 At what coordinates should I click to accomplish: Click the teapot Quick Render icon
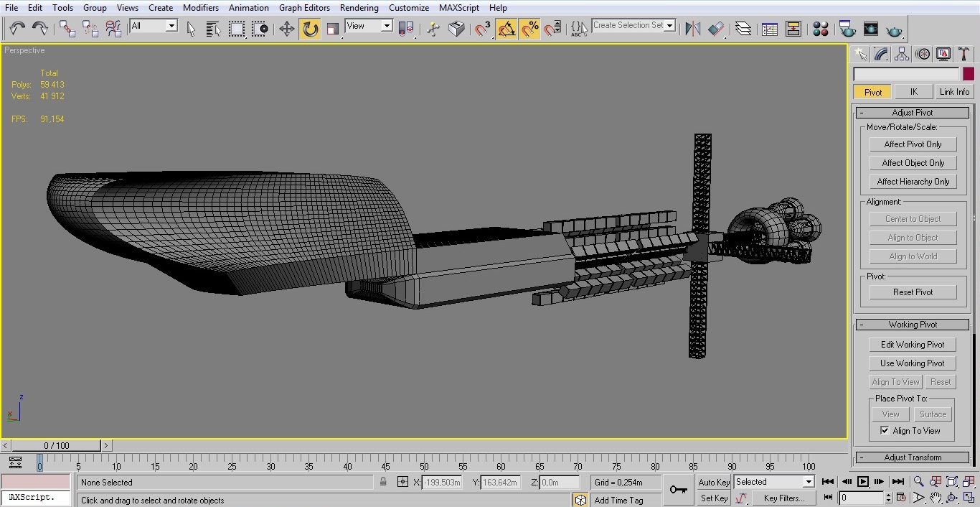pyautogui.click(x=894, y=29)
